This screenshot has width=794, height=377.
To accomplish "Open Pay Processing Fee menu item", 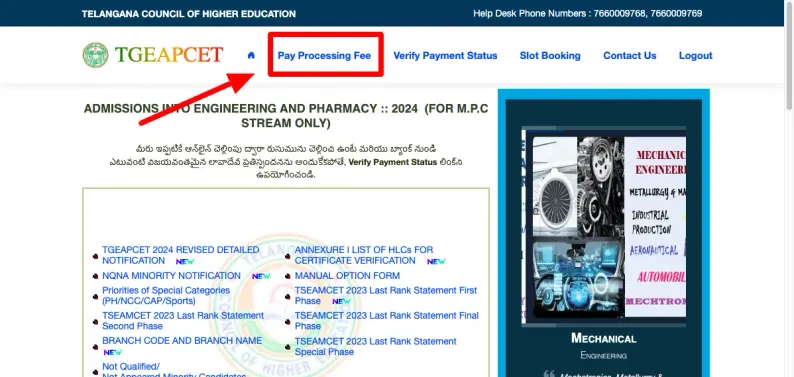I will pyautogui.click(x=324, y=56).
